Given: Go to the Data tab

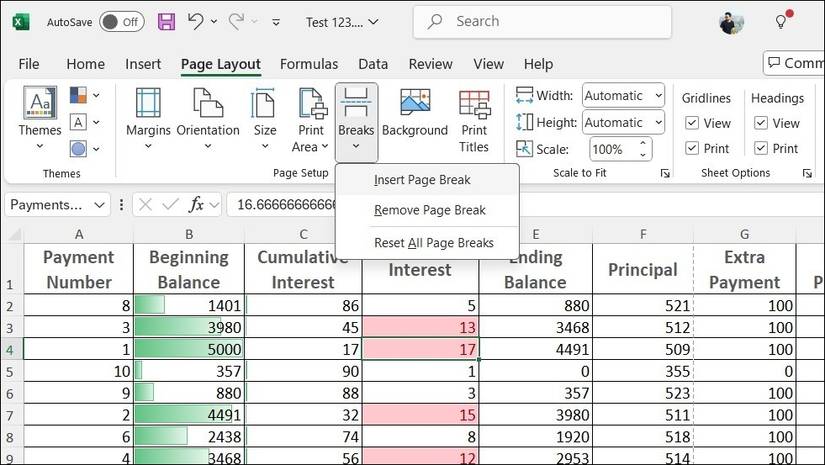Looking at the screenshot, I should (x=373, y=64).
